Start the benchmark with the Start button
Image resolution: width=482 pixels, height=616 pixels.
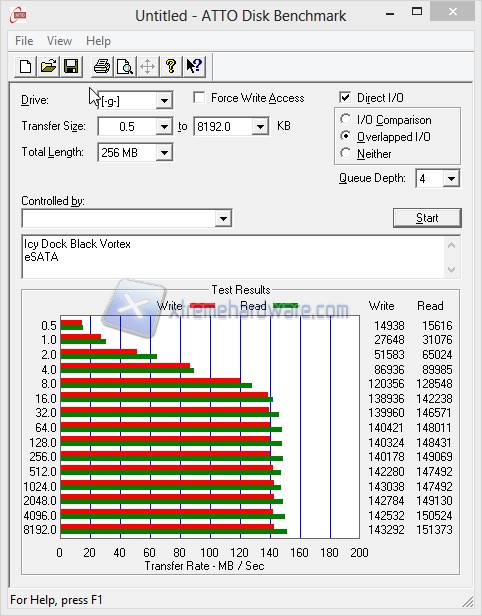tap(427, 218)
